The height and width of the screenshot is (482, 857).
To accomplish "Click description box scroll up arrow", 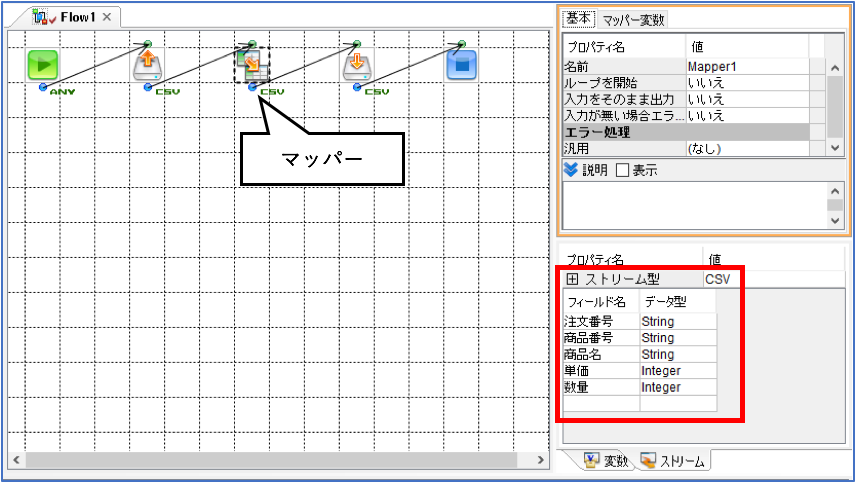I will pyautogui.click(x=835, y=191).
